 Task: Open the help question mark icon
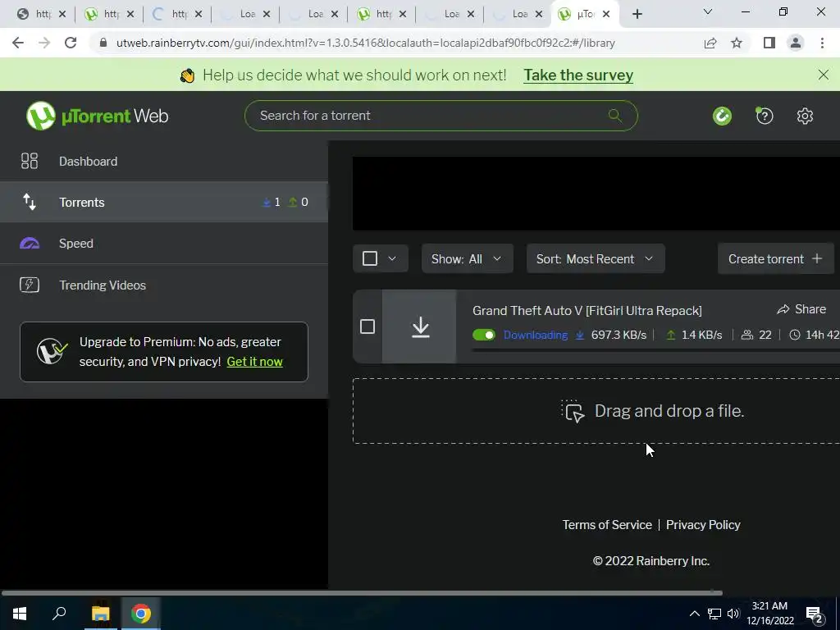(x=765, y=116)
